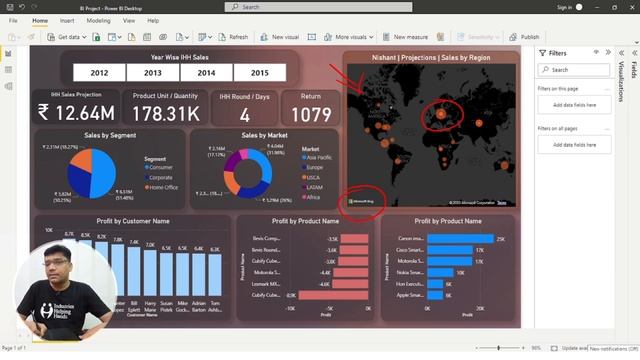The height and width of the screenshot is (360, 640).
Task: Select year 2013 in slicer
Action: 153,73
